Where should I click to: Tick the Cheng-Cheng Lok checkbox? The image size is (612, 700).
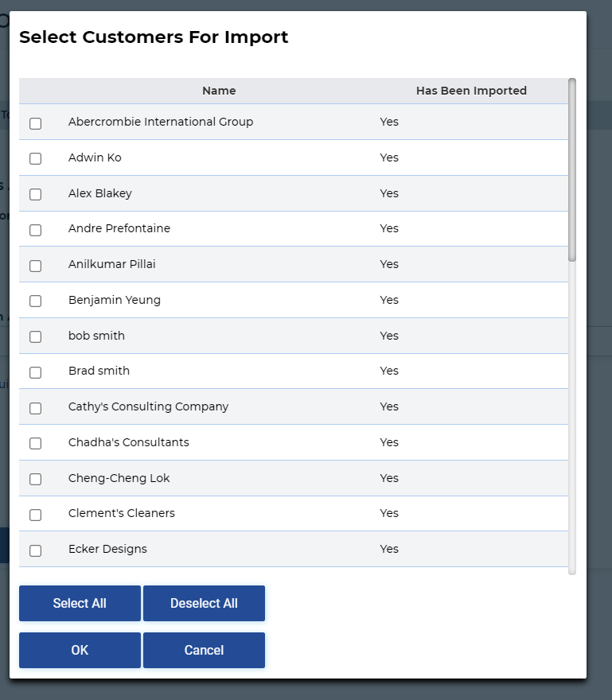pyautogui.click(x=35, y=480)
